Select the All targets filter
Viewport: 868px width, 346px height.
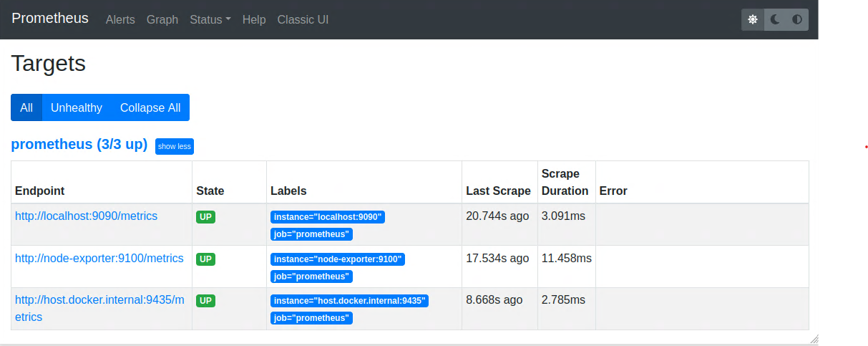[26, 107]
